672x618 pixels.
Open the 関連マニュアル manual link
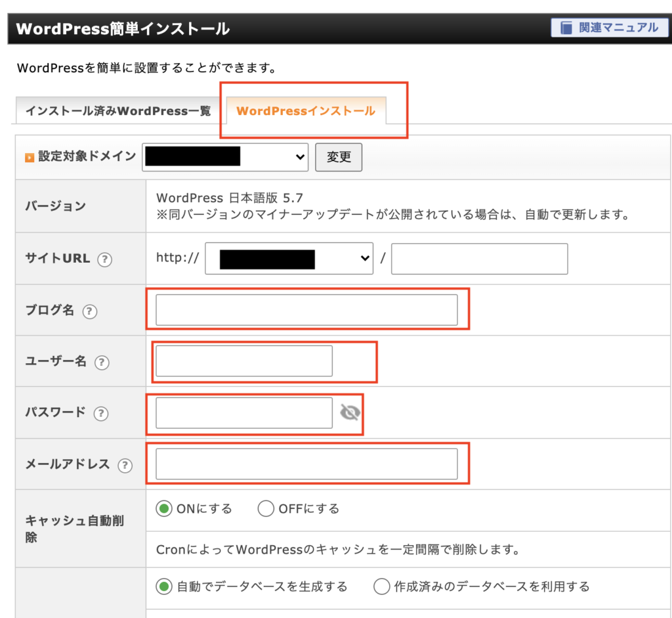click(x=610, y=28)
